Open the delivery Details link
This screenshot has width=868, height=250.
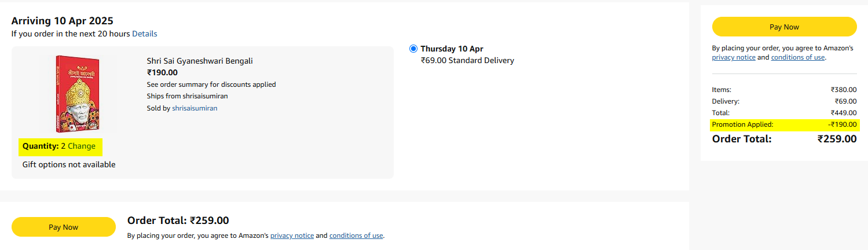pyautogui.click(x=145, y=34)
